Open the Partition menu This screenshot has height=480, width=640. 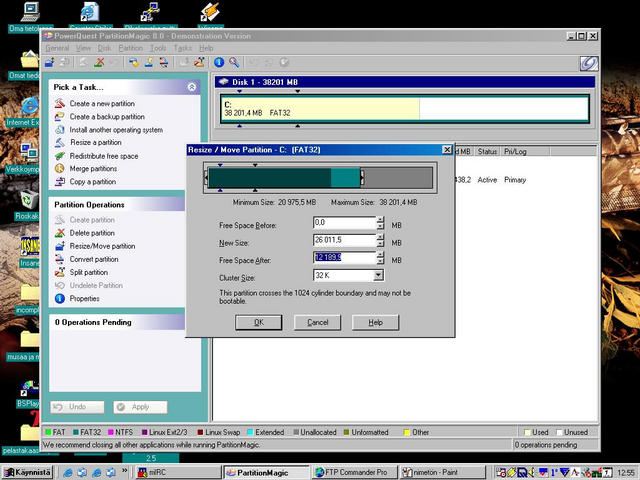(x=131, y=48)
